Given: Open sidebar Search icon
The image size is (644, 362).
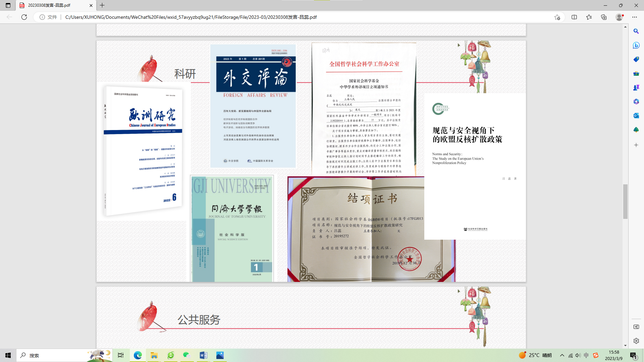Looking at the screenshot, I should click(636, 31).
